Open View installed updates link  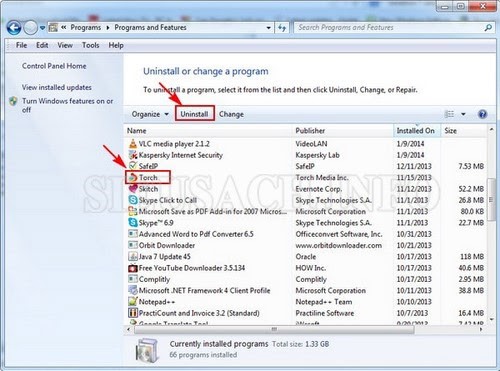57,87
